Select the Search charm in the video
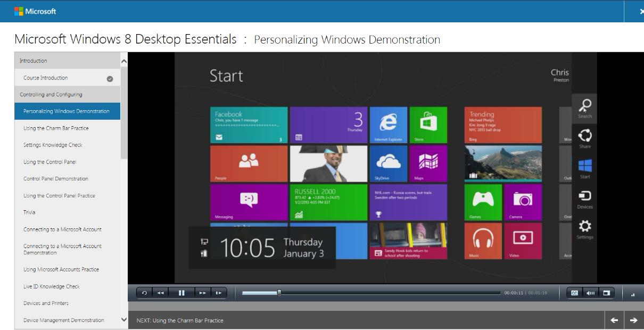The image size is (644, 330). [585, 108]
